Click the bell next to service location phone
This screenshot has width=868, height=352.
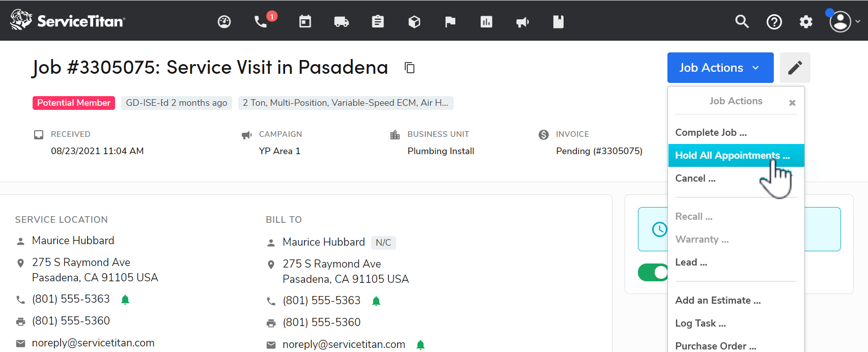coord(125,300)
